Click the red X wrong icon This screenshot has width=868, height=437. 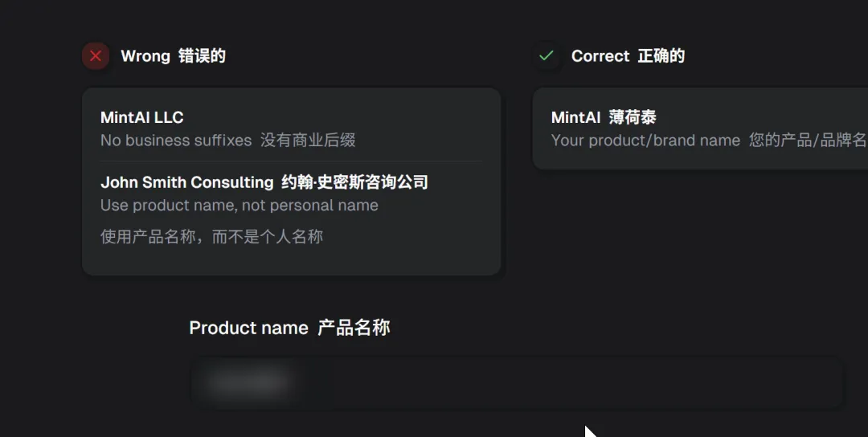click(96, 56)
